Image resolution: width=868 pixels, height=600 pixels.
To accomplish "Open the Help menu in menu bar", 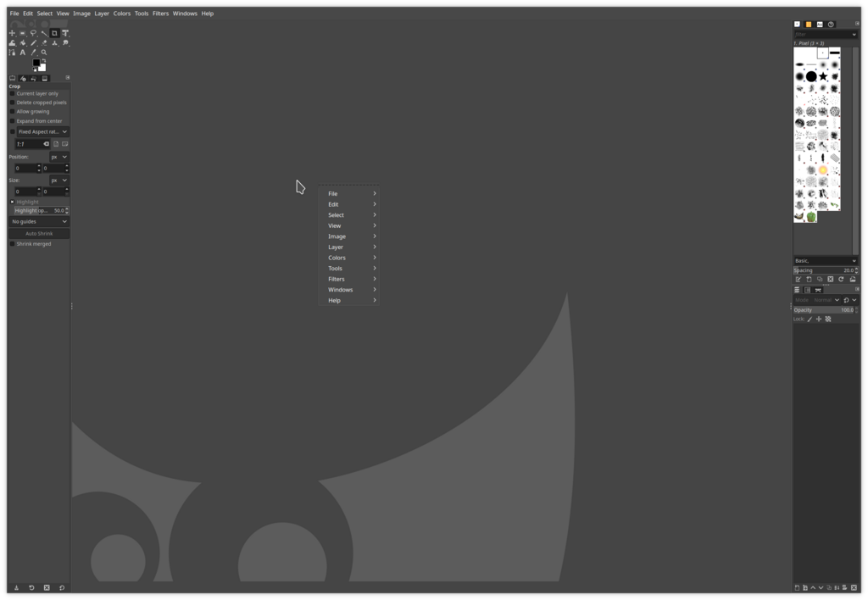I will coord(208,14).
